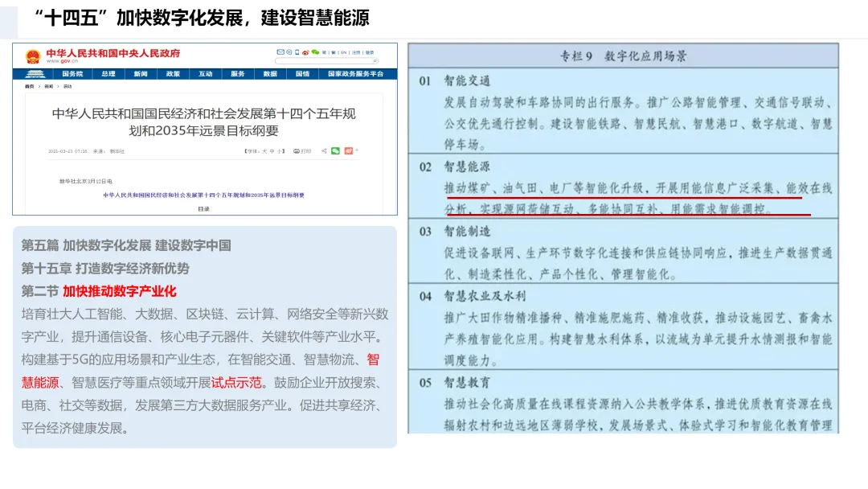Click row 03 智能制造
This screenshot has height=489, width=868.
pyautogui.click(x=624, y=251)
